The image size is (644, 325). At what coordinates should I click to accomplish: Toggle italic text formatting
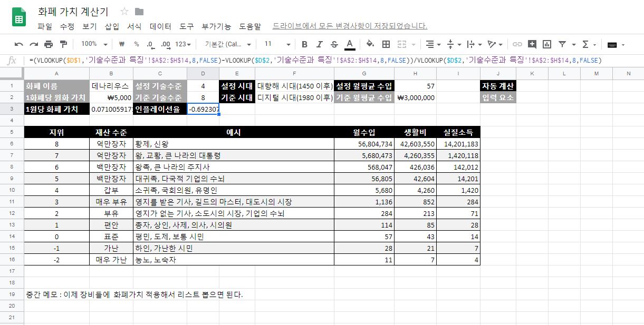click(319, 44)
